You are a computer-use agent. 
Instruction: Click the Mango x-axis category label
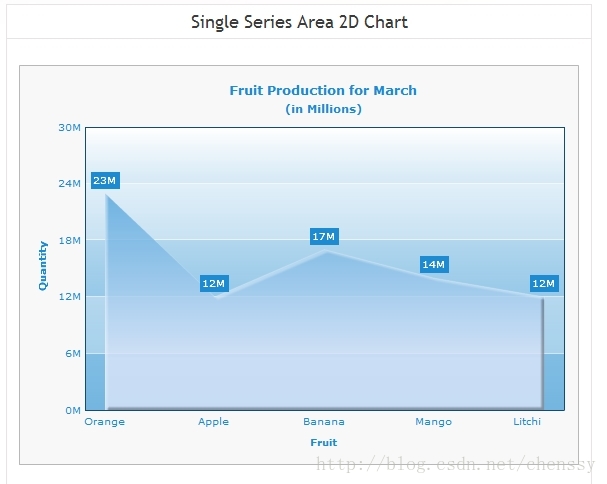click(x=434, y=422)
